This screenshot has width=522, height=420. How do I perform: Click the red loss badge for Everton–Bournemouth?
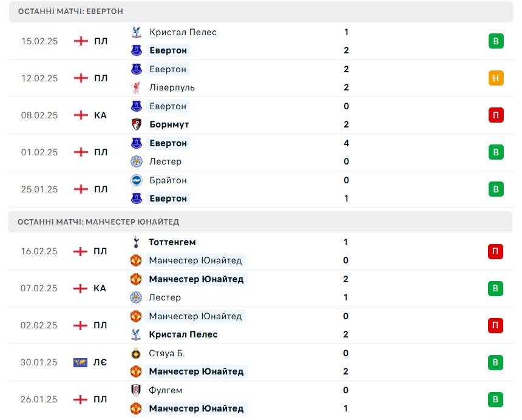(496, 115)
